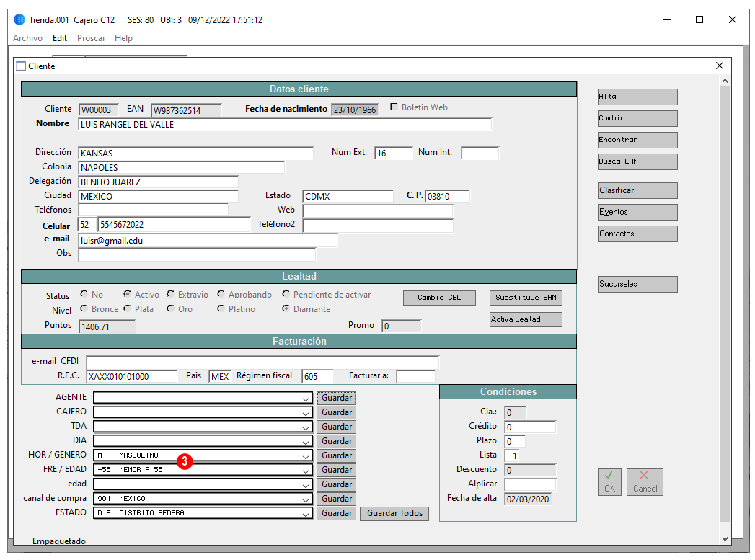Click the scrollbar up arrow in Cliente
This screenshot has height=560, width=755.
pos(725,81)
